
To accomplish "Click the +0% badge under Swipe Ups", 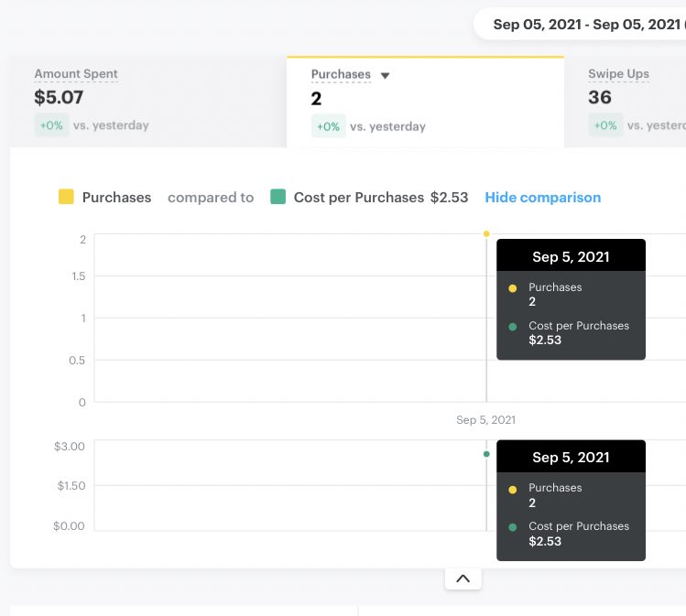I will click(x=605, y=125).
